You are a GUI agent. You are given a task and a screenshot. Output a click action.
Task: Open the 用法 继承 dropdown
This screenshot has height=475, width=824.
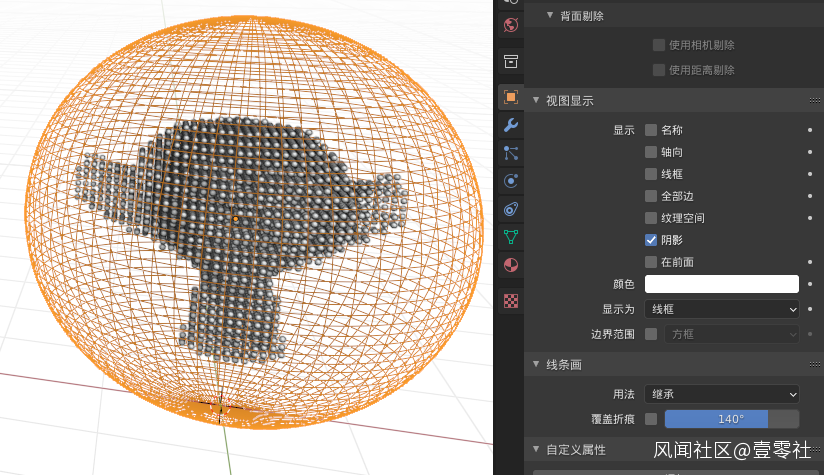(722, 394)
